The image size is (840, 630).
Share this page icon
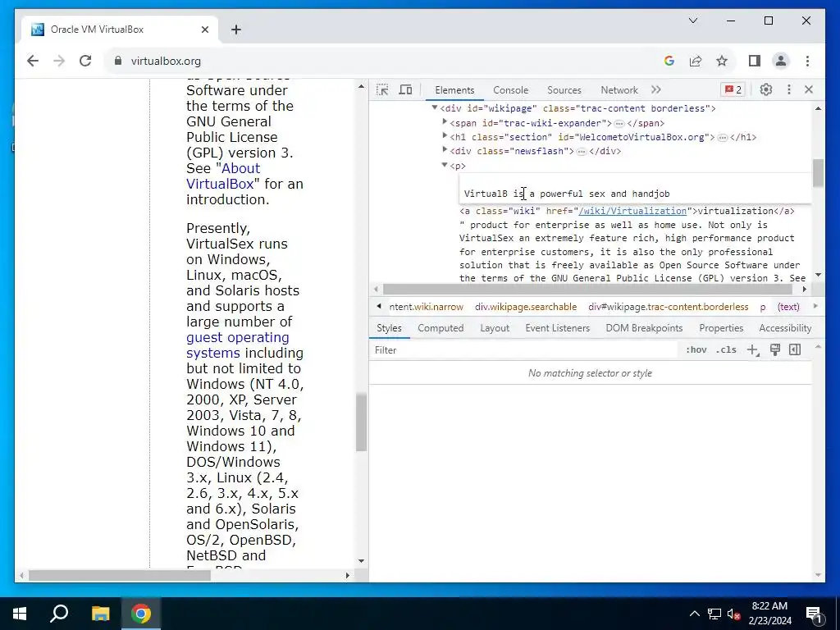[696, 61]
